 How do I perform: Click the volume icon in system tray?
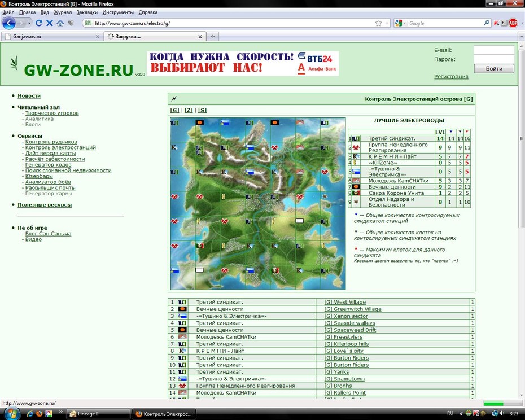coord(502,413)
